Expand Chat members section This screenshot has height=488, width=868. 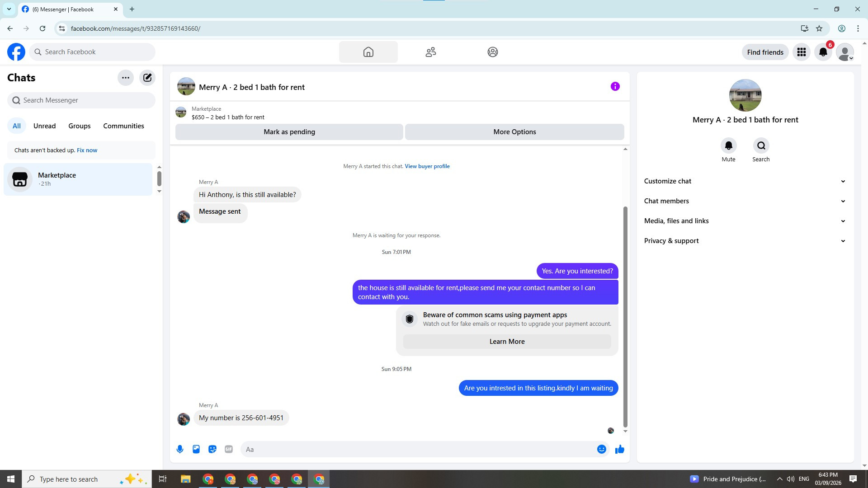(x=745, y=201)
